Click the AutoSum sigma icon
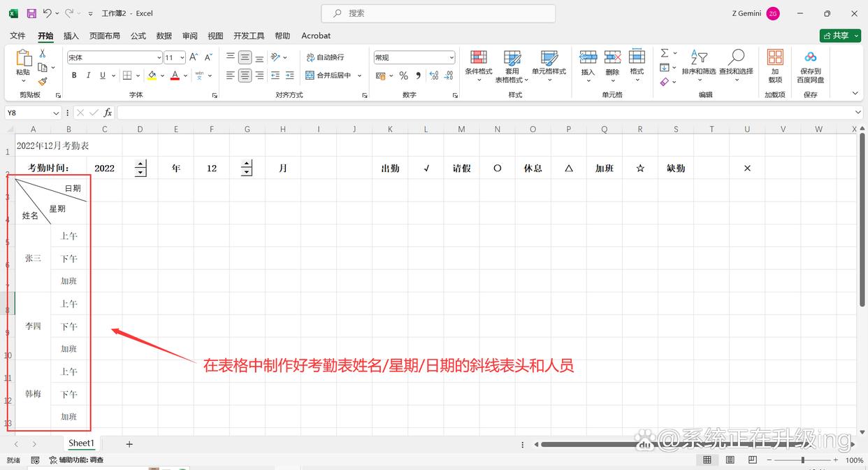The height and width of the screenshot is (470, 868). coord(665,53)
